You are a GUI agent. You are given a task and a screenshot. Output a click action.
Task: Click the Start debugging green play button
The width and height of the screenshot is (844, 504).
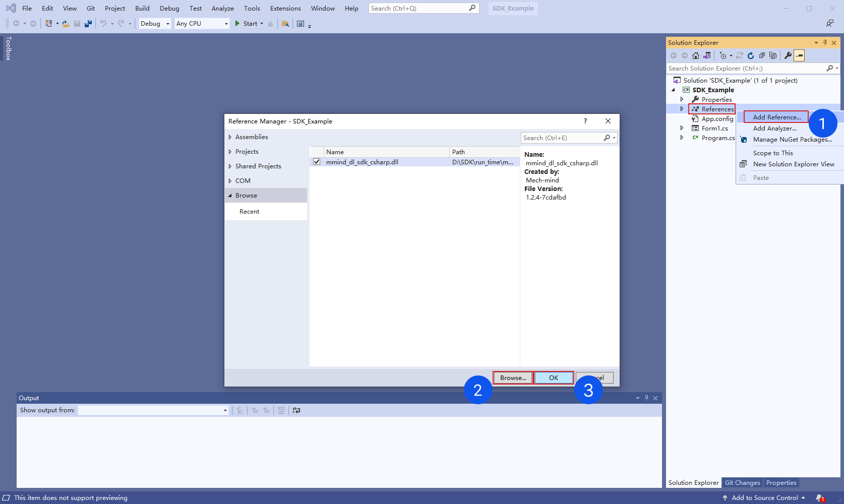(237, 24)
